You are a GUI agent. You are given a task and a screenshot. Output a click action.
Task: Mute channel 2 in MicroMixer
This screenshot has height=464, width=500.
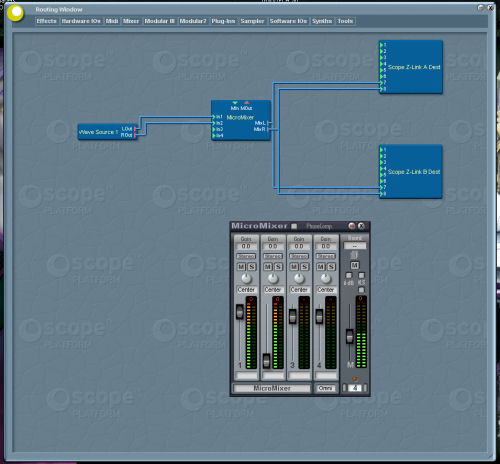[x=268, y=267]
